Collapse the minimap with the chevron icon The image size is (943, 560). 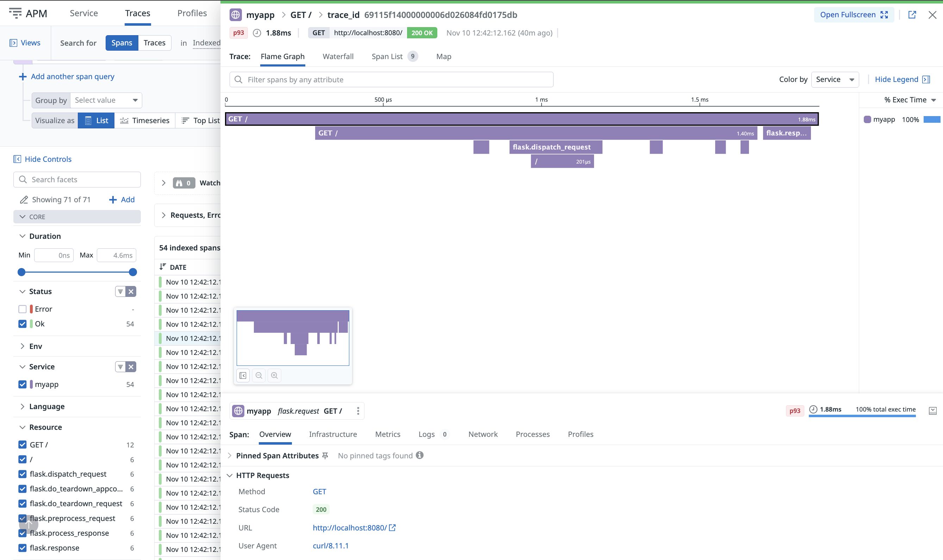pos(243,375)
